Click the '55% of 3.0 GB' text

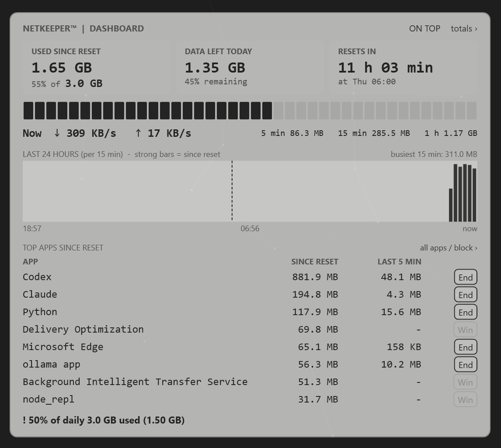click(x=67, y=84)
